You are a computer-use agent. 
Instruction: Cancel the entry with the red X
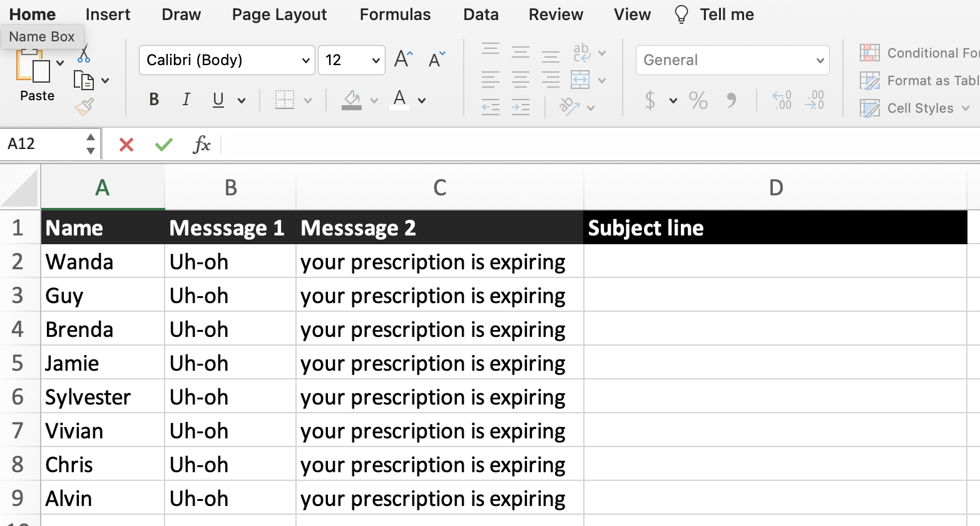[x=126, y=145]
